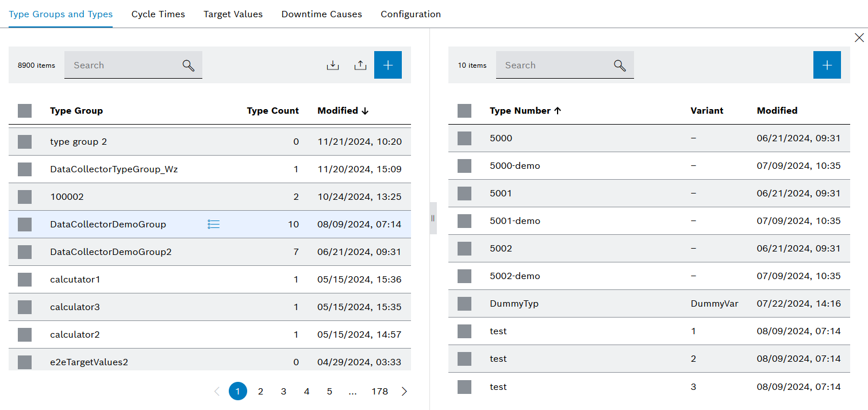This screenshot has height=410, width=868.
Task: Select the calcutator1 type group name
Action: (x=75, y=280)
